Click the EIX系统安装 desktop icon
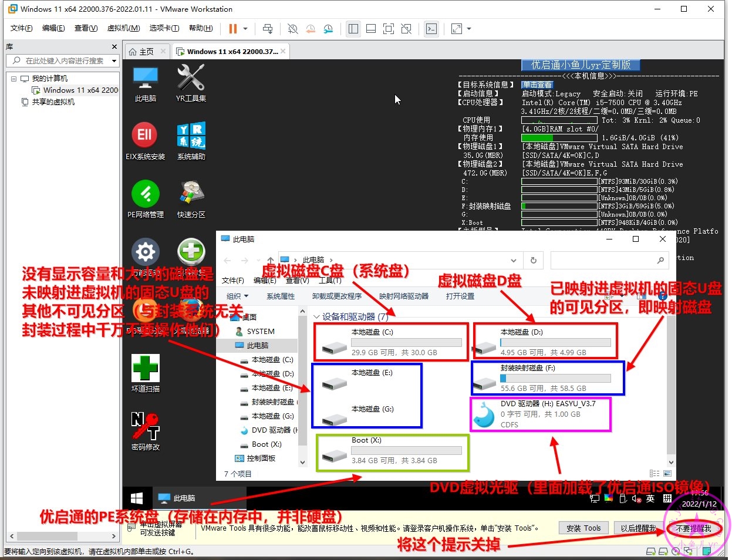The image size is (732, 560). pyautogui.click(x=145, y=141)
